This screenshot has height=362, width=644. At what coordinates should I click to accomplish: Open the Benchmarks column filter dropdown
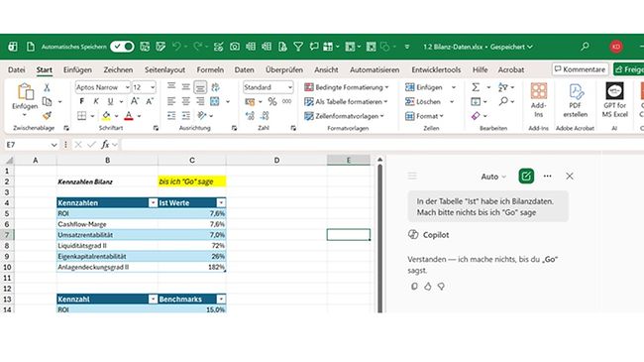pyautogui.click(x=221, y=300)
